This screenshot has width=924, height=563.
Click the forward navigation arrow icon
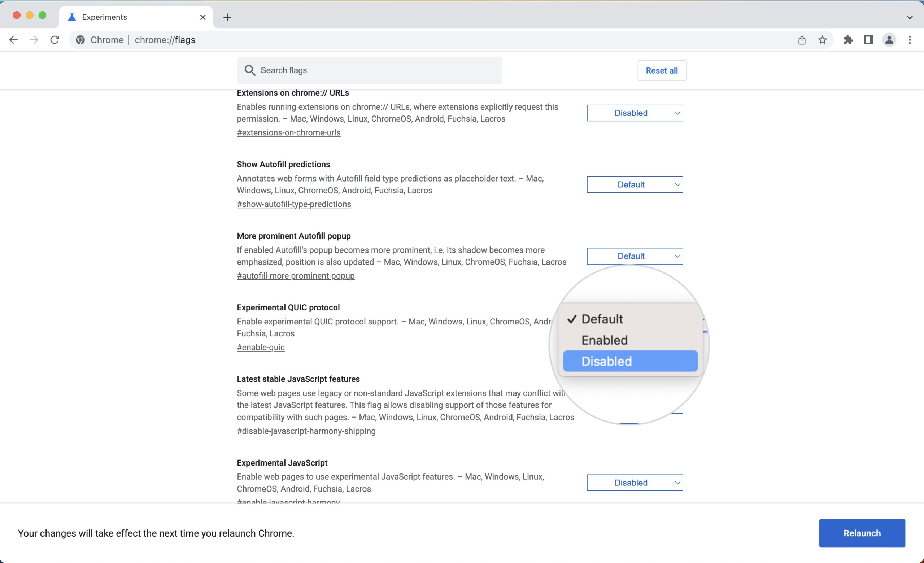point(34,40)
